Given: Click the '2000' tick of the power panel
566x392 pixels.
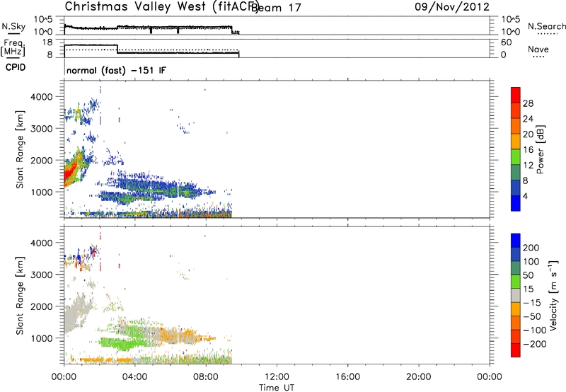Looking at the screenshot, I should coord(42,160).
